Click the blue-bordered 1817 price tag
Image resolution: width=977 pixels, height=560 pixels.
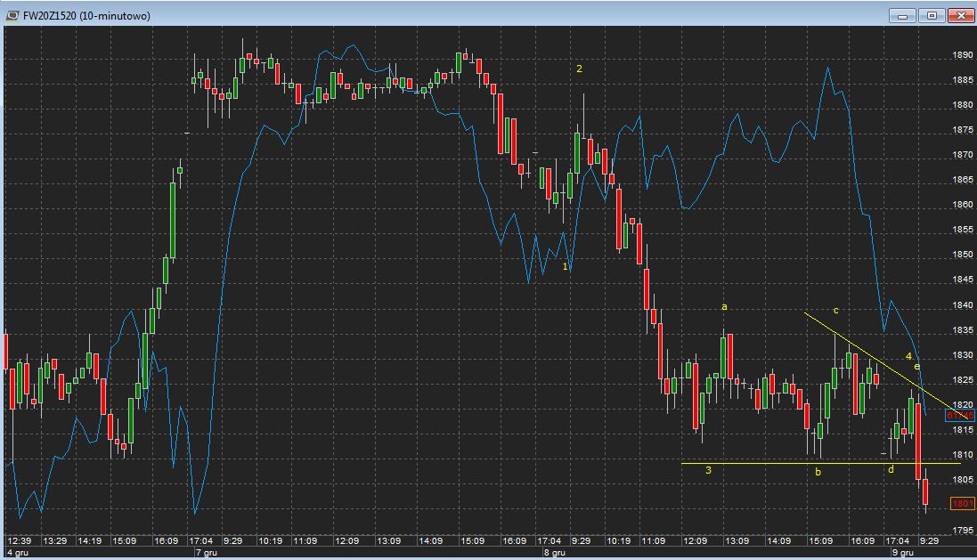click(x=960, y=415)
